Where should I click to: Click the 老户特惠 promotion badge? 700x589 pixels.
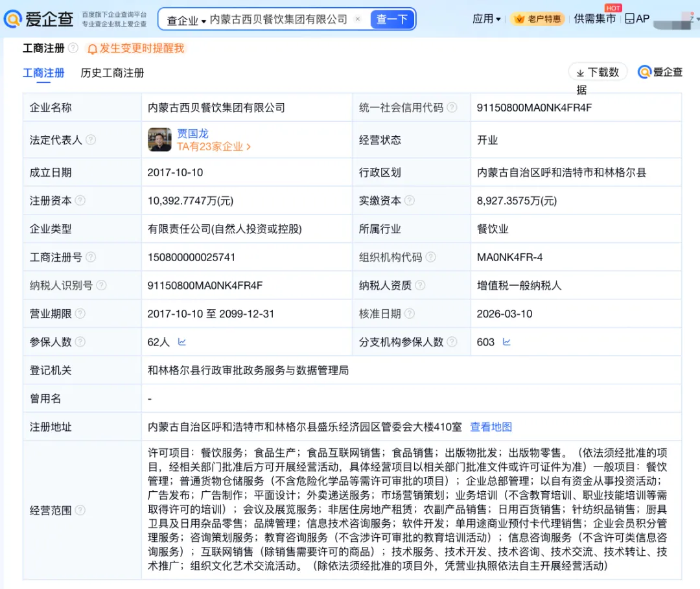pyautogui.click(x=539, y=19)
